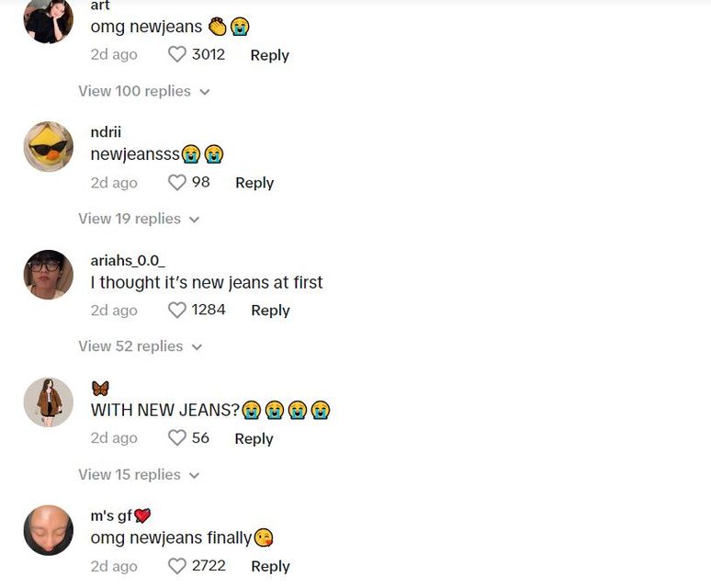
Task: Open ariahs_0.0_ profile picture
Action: (x=48, y=275)
